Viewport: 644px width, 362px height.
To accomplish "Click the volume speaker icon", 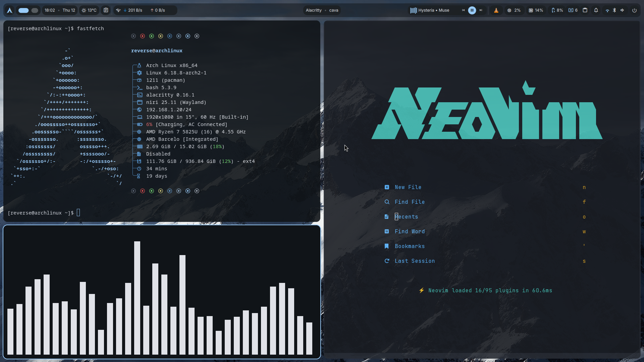I will [x=622, y=10].
